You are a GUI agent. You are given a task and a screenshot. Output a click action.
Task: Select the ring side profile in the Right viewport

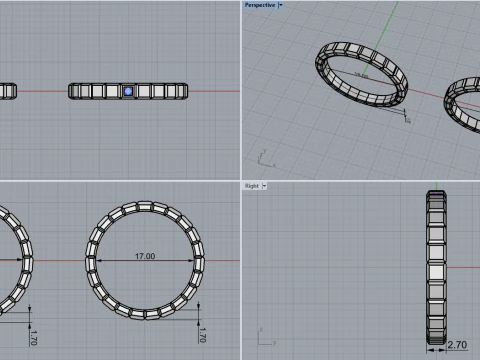point(436,267)
